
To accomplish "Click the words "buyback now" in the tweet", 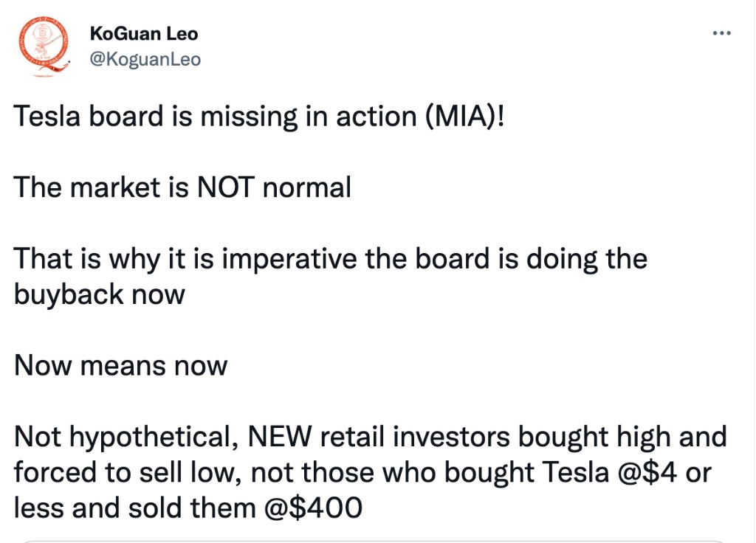I will pyautogui.click(x=99, y=294).
